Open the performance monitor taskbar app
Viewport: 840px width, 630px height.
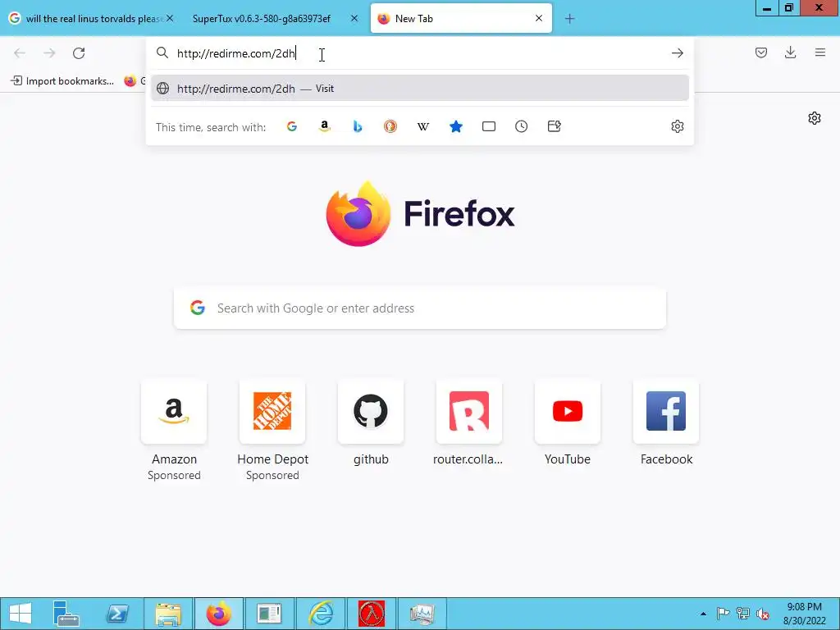(x=422, y=614)
